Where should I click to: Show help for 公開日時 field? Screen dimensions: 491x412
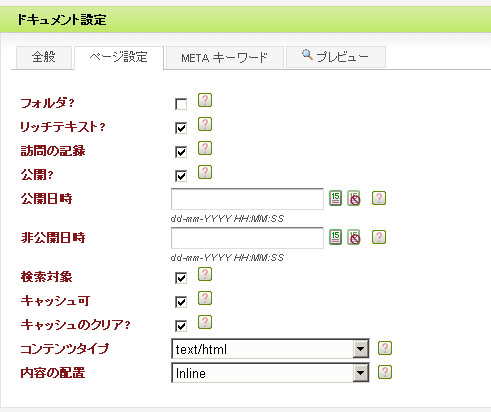pyautogui.click(x=379, y=198)
